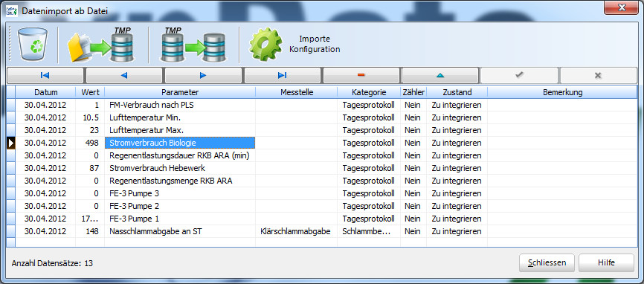
Task: Click the Schliessen button
Action: coord(547,262)
